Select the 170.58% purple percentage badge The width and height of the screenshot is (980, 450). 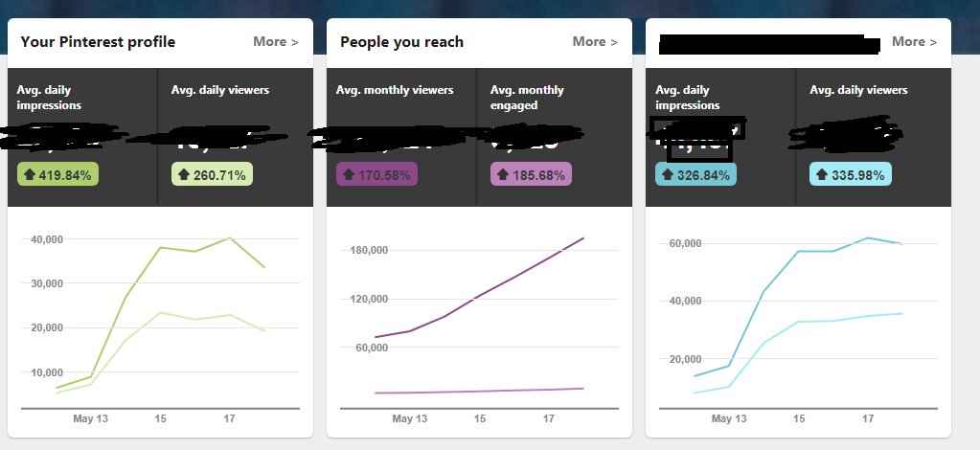pos(376,174)
